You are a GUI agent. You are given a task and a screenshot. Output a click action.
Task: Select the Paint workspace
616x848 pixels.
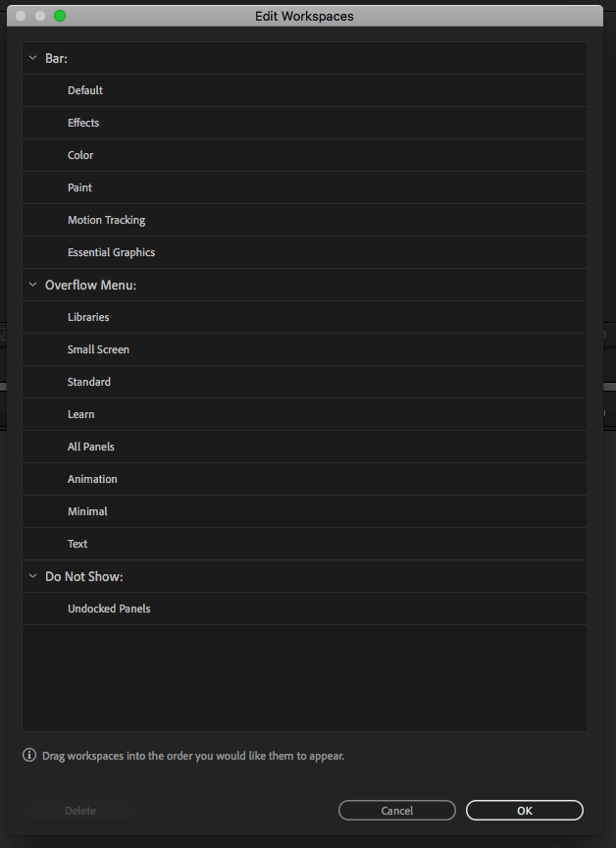pyautogui.click(x=79, y=186)
